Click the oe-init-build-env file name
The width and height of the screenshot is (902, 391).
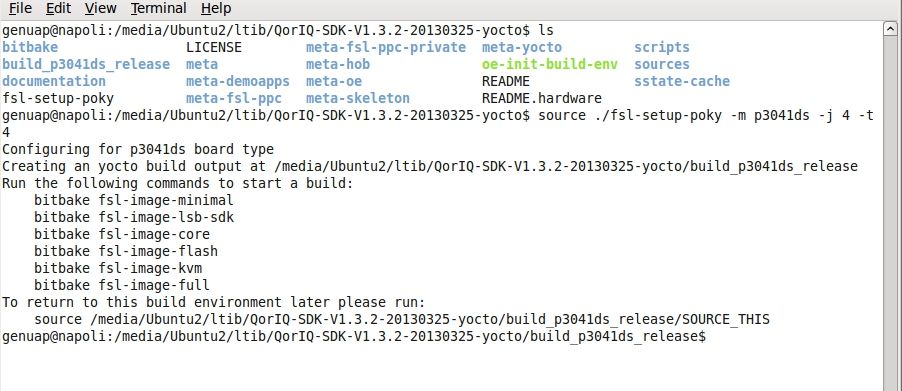pos(549,64)
